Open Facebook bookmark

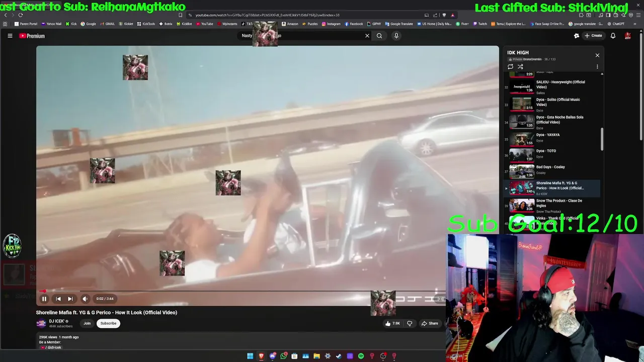354,24
